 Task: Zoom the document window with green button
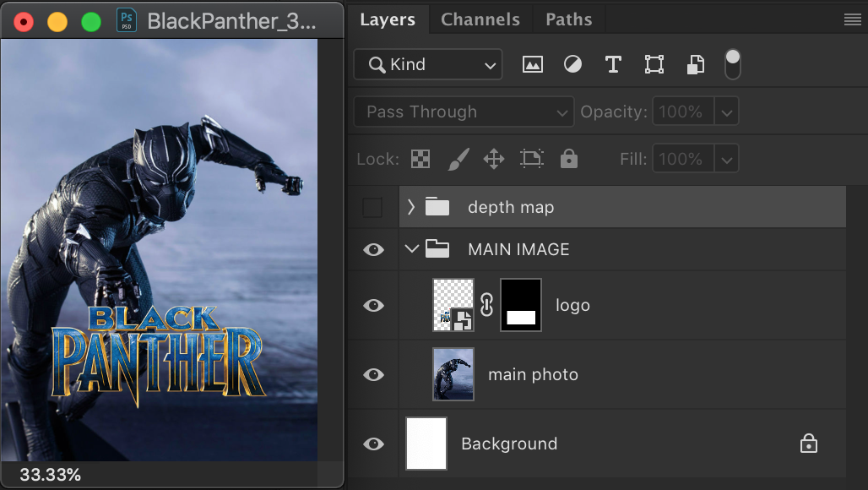click(91, 22)
